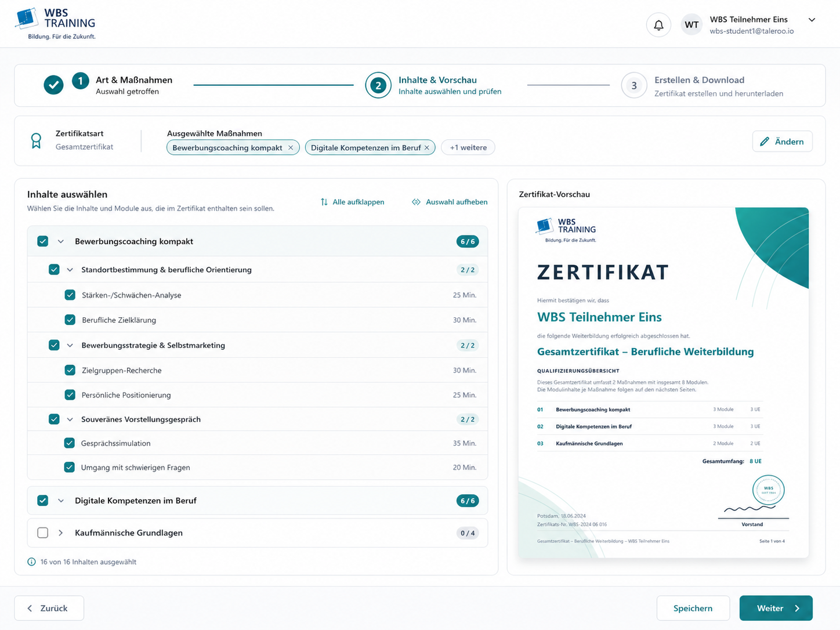840x630 pixels.
Task: Uncheck Gesprächssimulation
Action: click(70, 443)
